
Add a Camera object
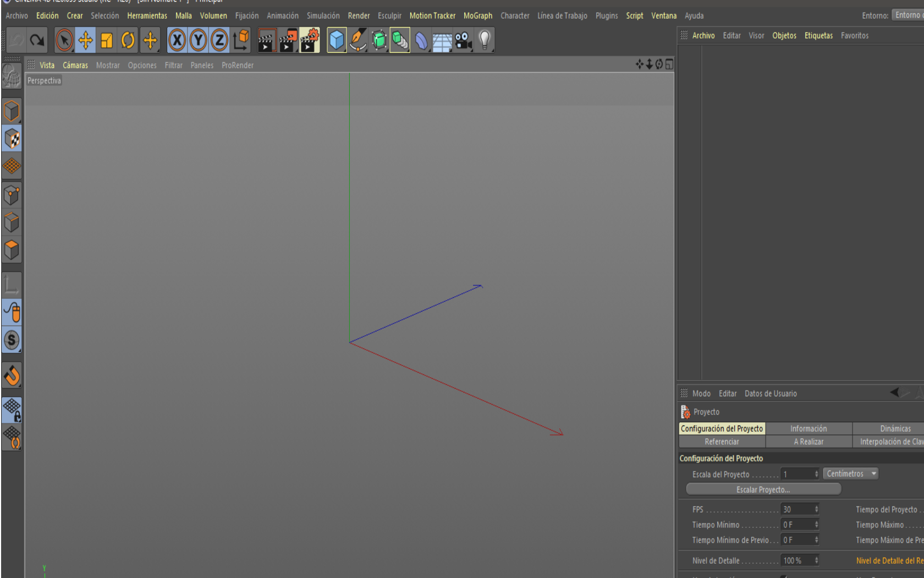click(463, 40)
